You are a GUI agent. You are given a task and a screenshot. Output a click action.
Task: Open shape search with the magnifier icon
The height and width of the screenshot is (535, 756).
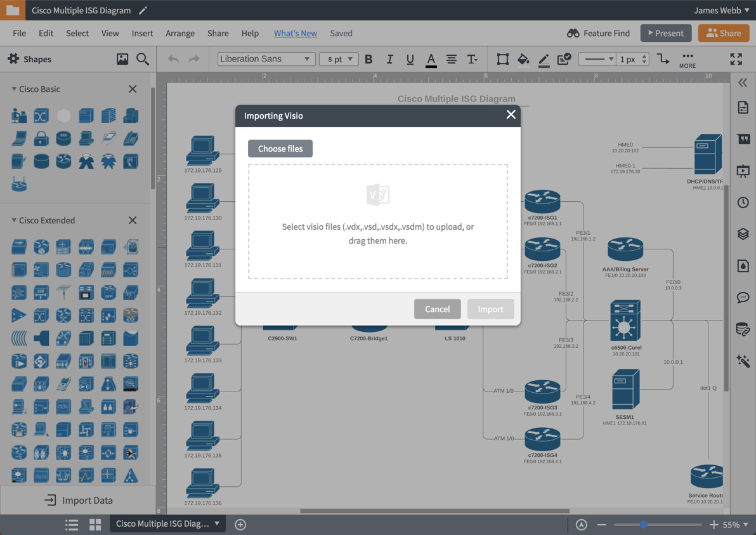pos(143,59)
